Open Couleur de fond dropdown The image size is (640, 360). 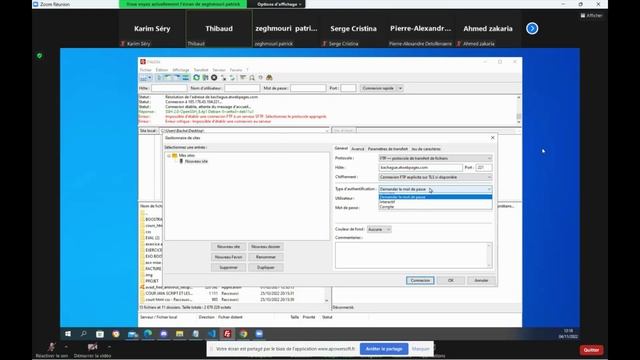point(379,229)
